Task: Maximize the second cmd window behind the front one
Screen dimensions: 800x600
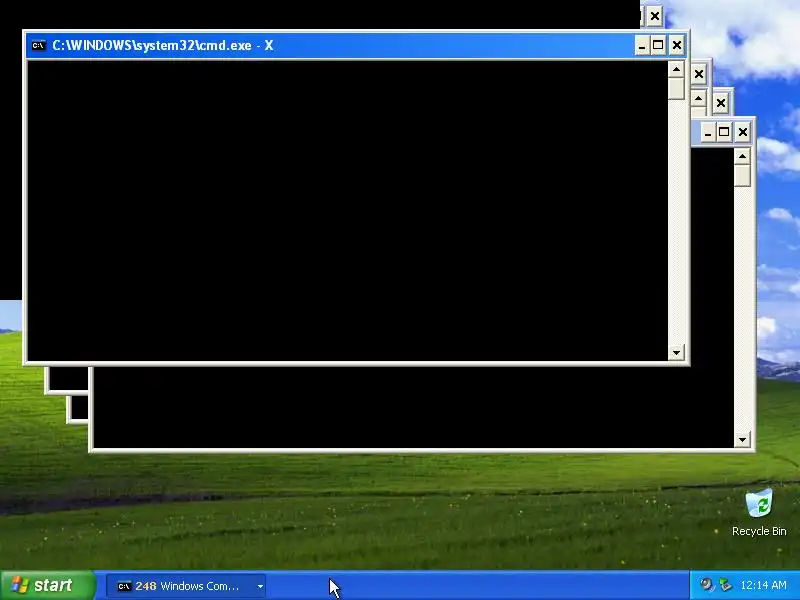Action: pyautogui.click(x=724, y=133)
